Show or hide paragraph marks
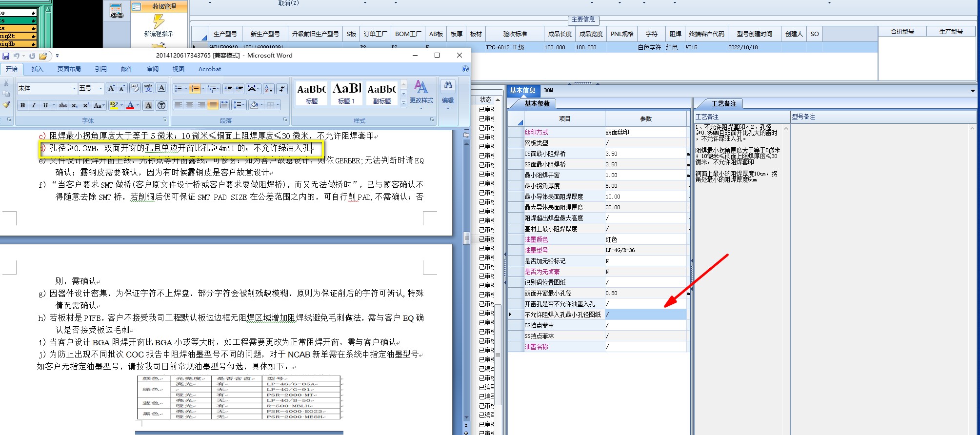This screenshot has width=980, height=435. pos(282,88)
